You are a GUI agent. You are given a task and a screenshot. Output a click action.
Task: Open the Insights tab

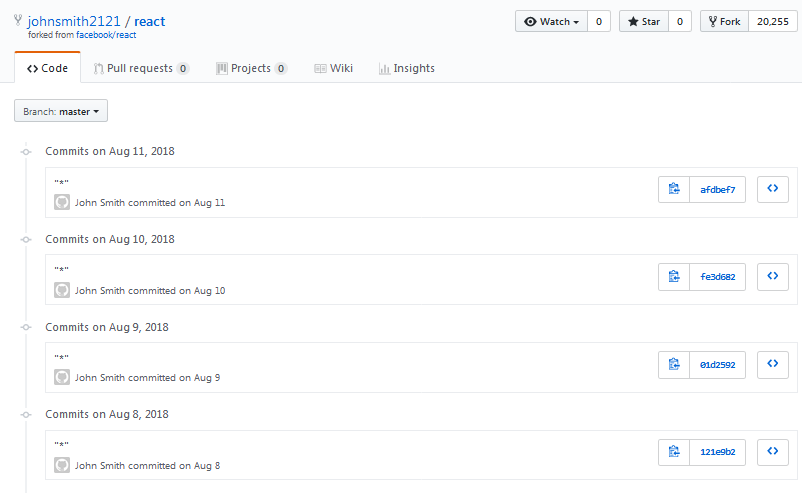click(407, 68)
